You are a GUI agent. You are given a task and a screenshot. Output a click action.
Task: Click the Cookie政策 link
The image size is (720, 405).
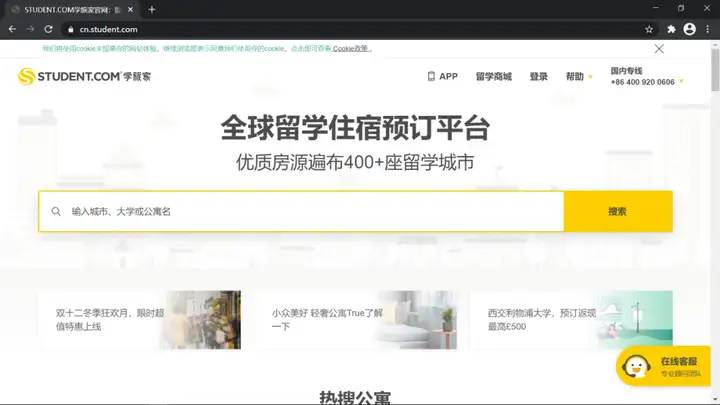[x=351, y=48]
